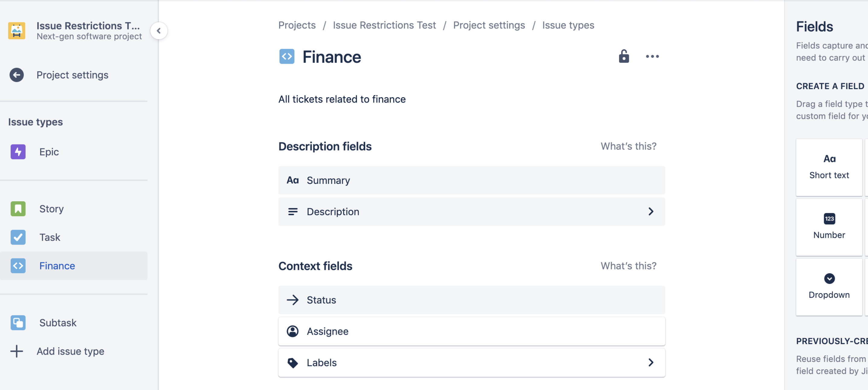Select the Dropdown field type card

[829, 287]
